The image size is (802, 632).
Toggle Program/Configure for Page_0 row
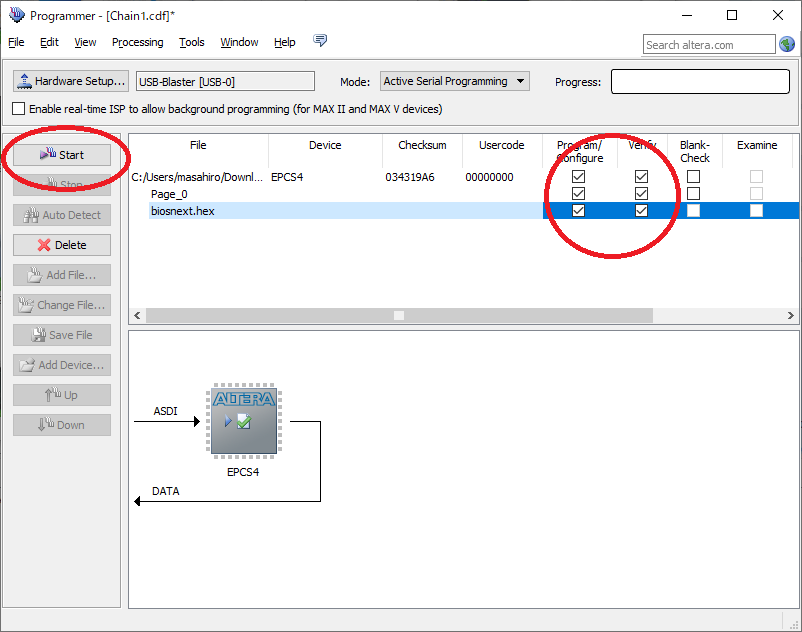[x=578, y=194]
